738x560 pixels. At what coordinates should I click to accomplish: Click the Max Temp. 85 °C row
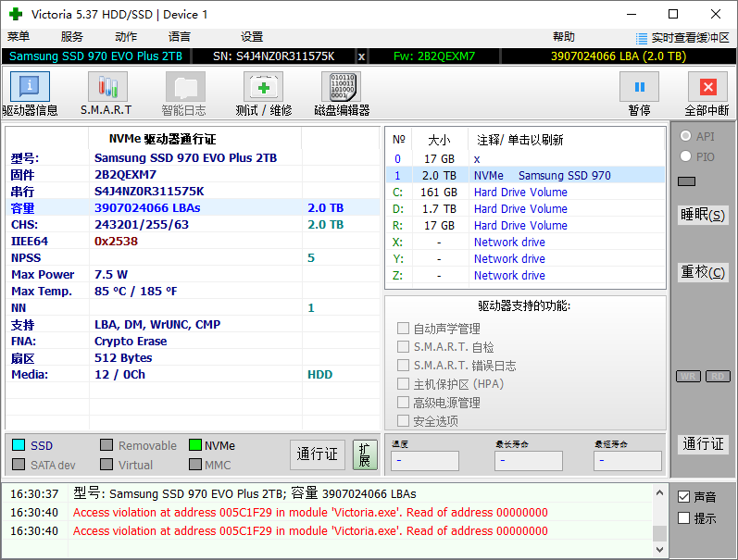193,292
